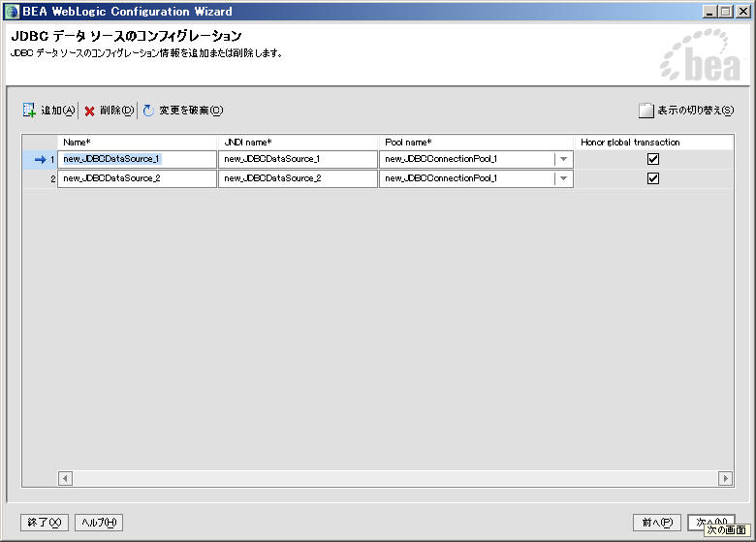
Task: Edit JNDI name field new_JDBCDataSource_2
Action: pos(297,179)
